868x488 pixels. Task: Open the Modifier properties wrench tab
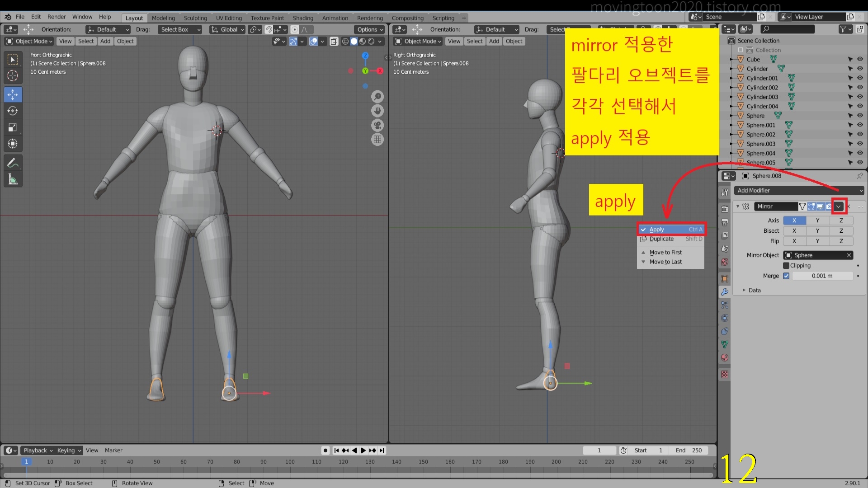click(x=725, y=292)
